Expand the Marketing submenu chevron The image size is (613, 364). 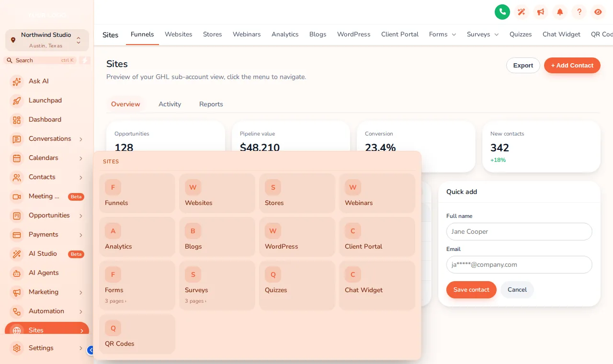(81, 292)
